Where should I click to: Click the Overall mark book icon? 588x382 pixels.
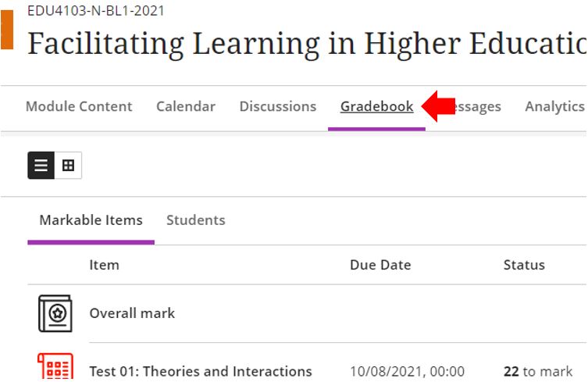(55, 313)
